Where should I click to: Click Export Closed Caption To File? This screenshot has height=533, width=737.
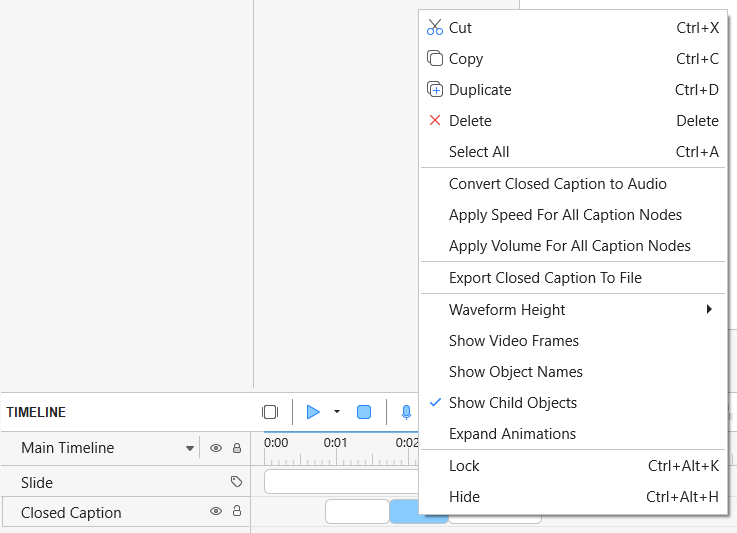tap(572, 278)
